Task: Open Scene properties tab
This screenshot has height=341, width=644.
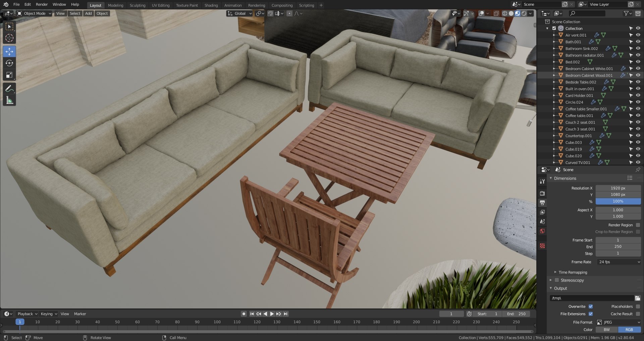Action: tap(542, 222)
